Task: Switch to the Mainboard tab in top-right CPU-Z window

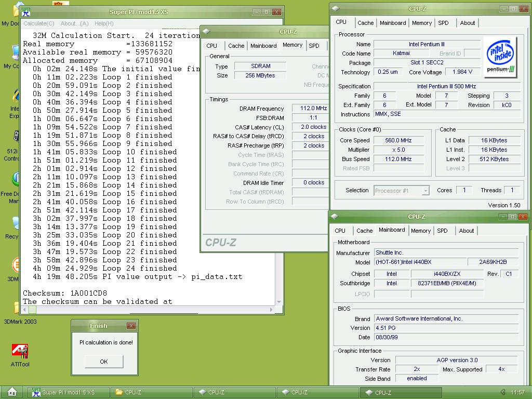Action: [x=393, y=23]
